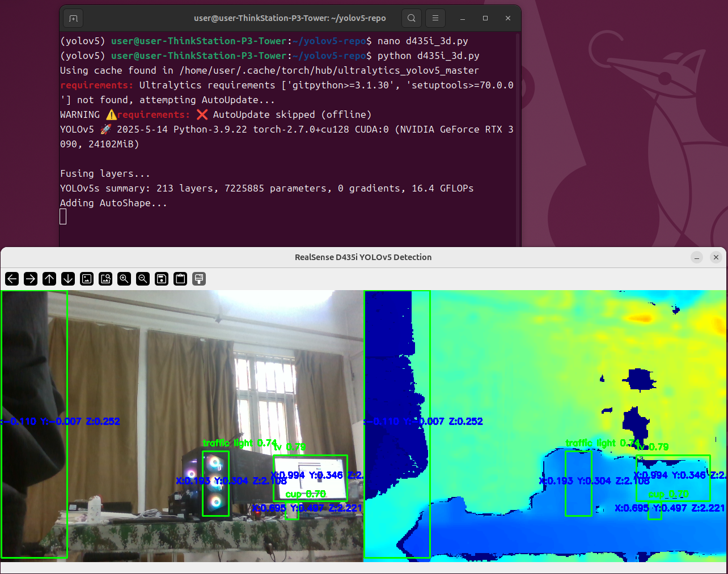This screenshot has width=728, height=574.
Task: Copy image to clipboard icon
Action: pyautogui.click(x=180, y=279)
